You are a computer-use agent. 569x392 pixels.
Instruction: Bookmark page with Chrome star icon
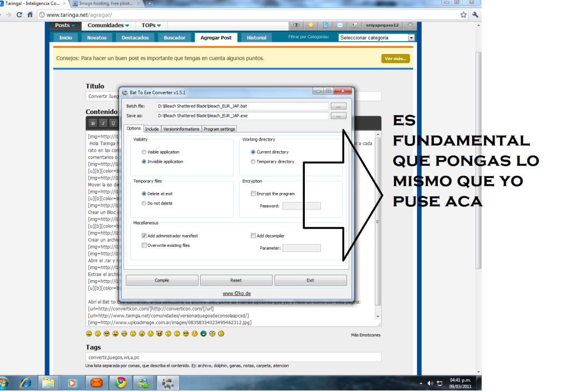click(463, 15)
